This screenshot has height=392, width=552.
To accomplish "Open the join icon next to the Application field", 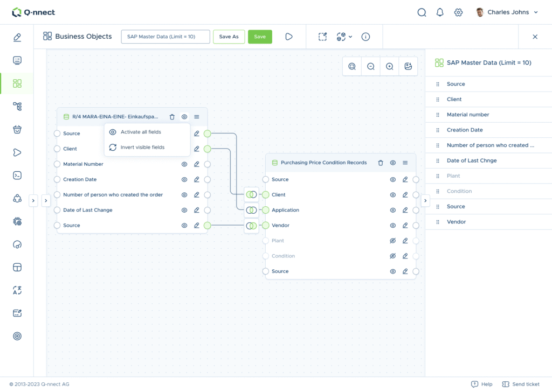I will (x=251, y=210).
